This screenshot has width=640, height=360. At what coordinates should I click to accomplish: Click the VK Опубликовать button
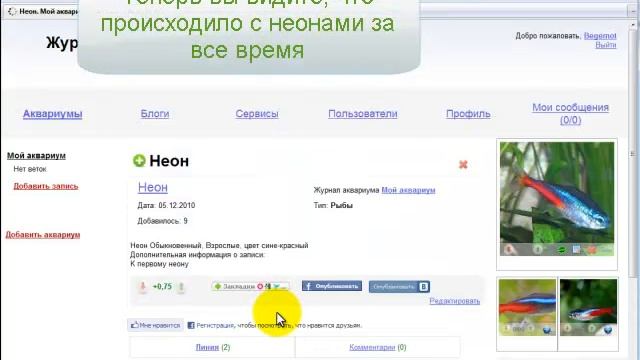coord(399,287)
